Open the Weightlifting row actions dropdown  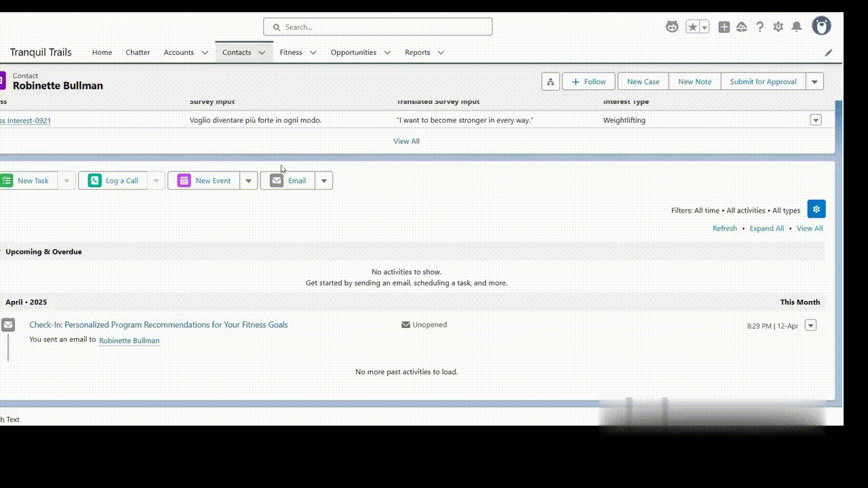(816, 120)
